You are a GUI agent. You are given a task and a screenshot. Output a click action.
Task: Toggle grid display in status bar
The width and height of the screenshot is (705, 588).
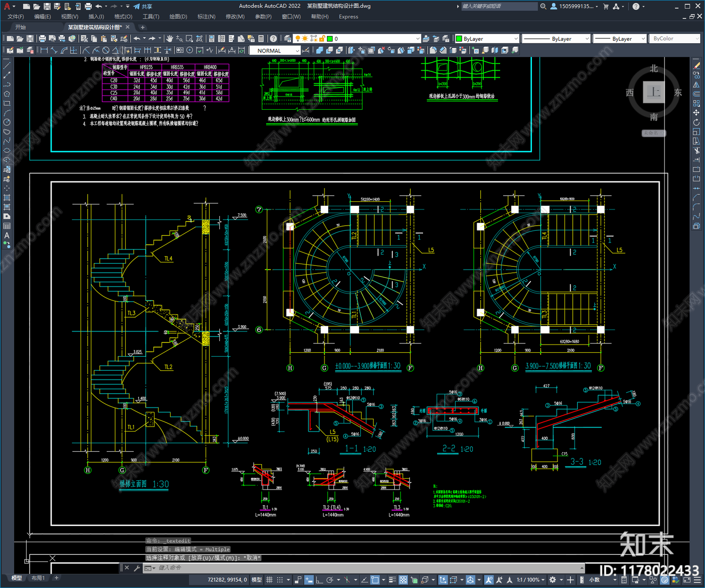(269, 580)
